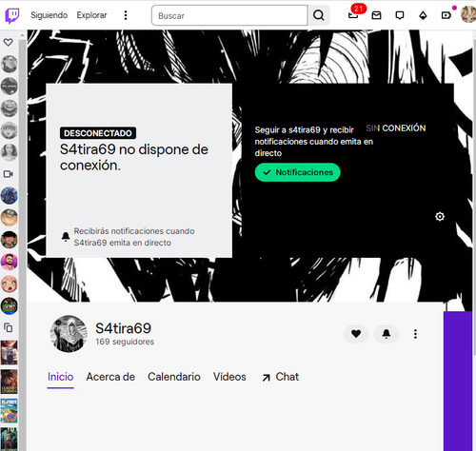This screenshot has width=476, height=451.
Task: Select the Vídeos tab
Action: pos(229,377)
